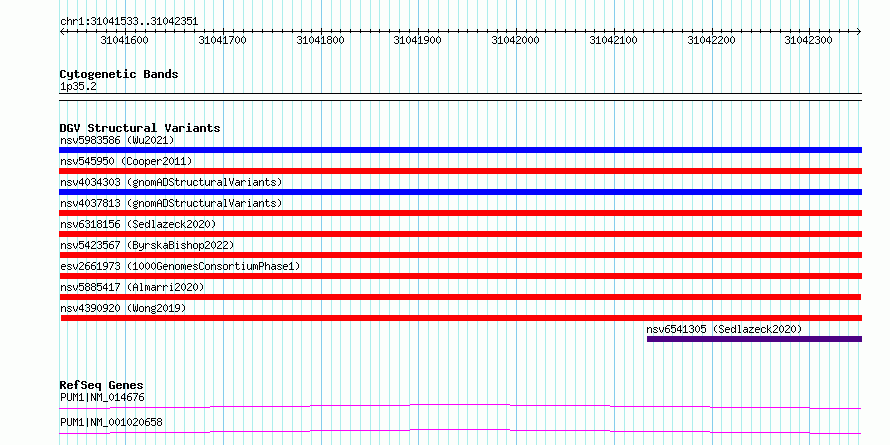Select the red nsv6318156 (Sedlazeck2020) variant bar
The height and width of the screenshot is (445, 890).
tap(460, 234)
